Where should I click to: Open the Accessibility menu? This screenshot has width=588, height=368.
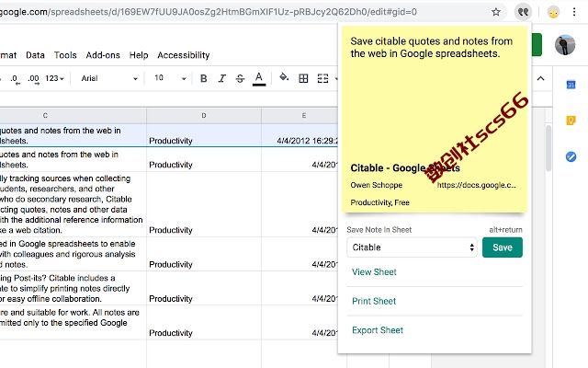pyautogui.click(x=184, y=55)
